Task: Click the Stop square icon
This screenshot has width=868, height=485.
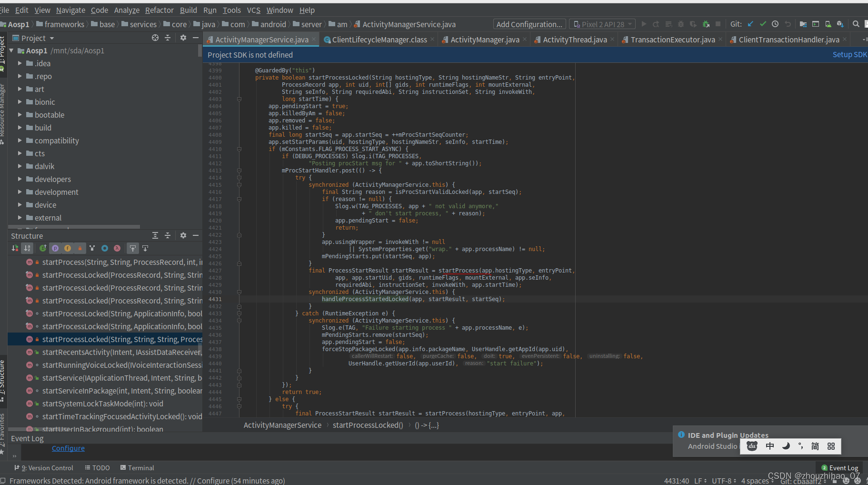Action: point(718,24)
